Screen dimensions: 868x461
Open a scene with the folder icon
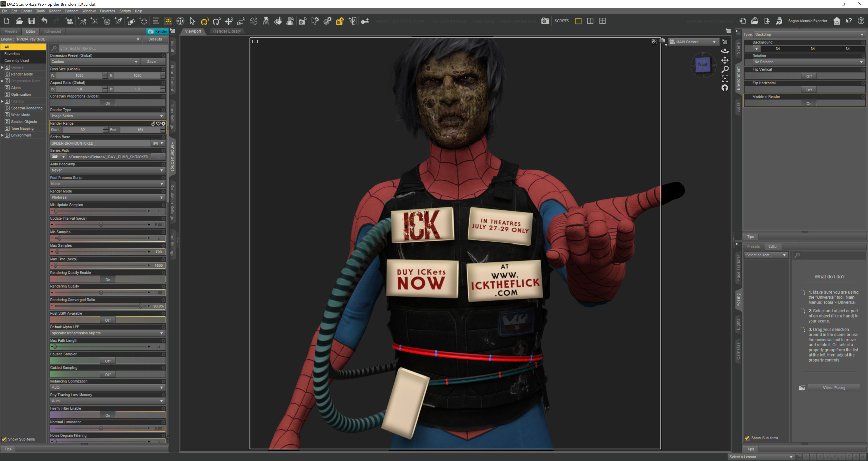click(x=19, y=21)
